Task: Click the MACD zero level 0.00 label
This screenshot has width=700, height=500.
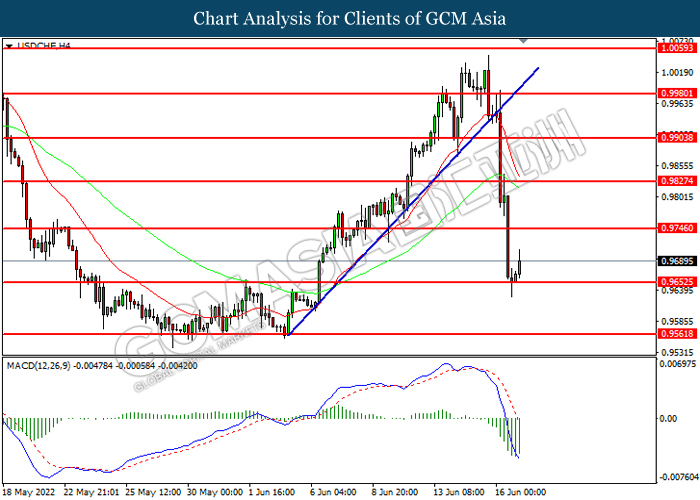Action: [x=668, y=418]
